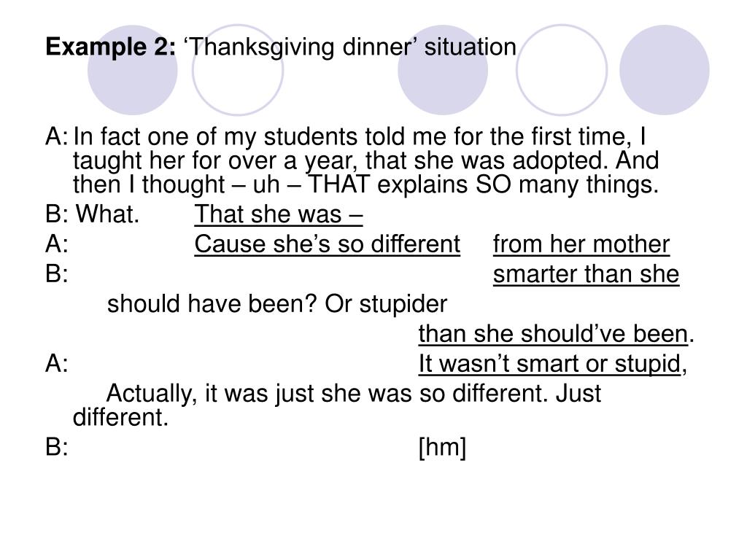This screenshot has width=747, height=560.
Task: Click the middle filled lavender circle
Action: tap(443, 70)
